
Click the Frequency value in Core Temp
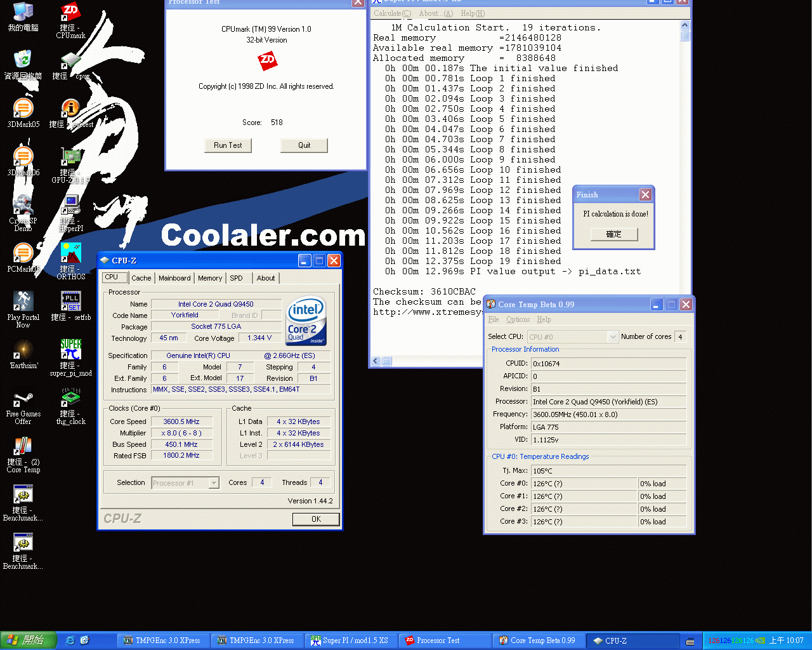(608, 415)
